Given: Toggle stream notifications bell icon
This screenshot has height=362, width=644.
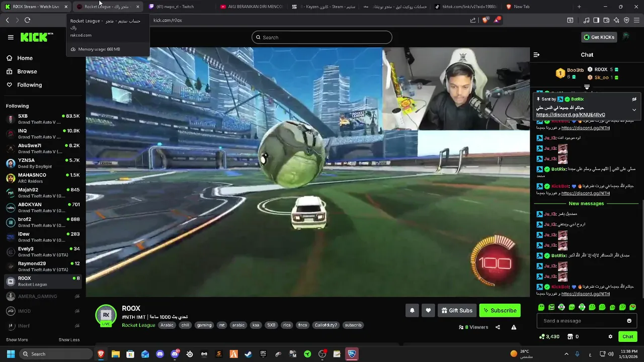Looking at the screenshot, I should tap(412, 311).
